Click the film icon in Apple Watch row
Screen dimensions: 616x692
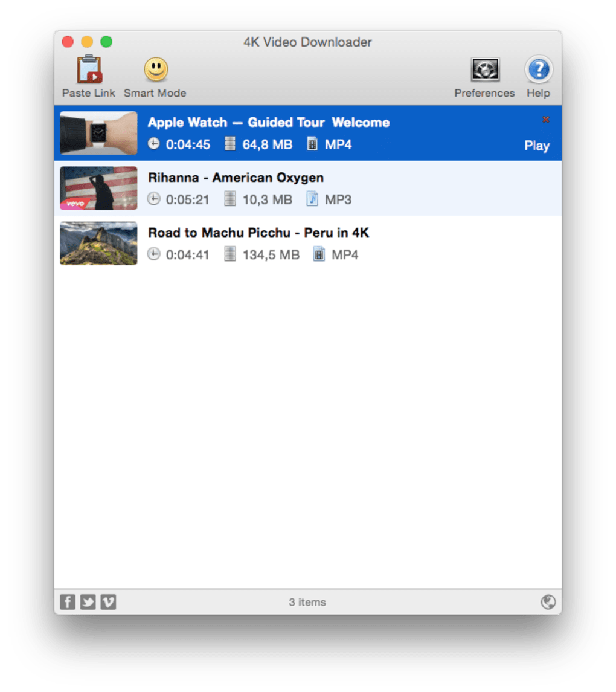click(x=312, y=144)
